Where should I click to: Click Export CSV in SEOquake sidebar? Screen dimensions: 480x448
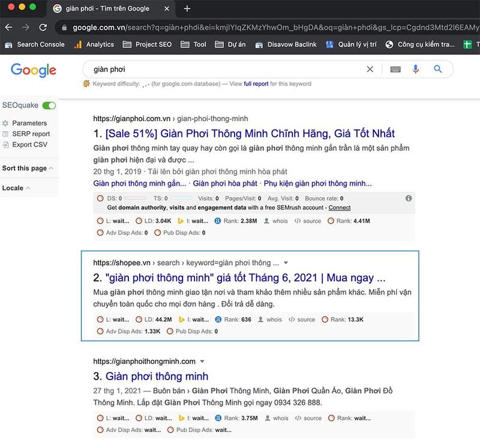(29, 145)
